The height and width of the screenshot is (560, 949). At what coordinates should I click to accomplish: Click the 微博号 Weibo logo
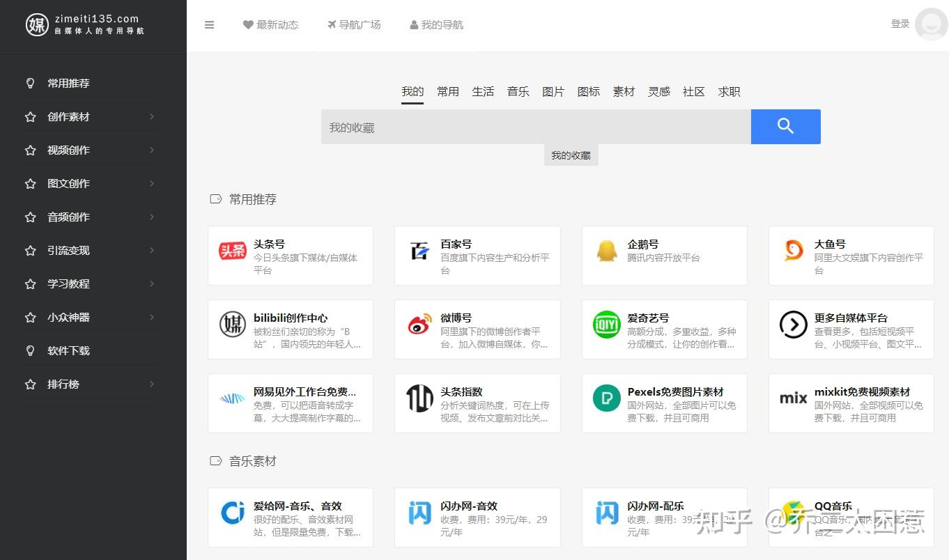(419, 325)
